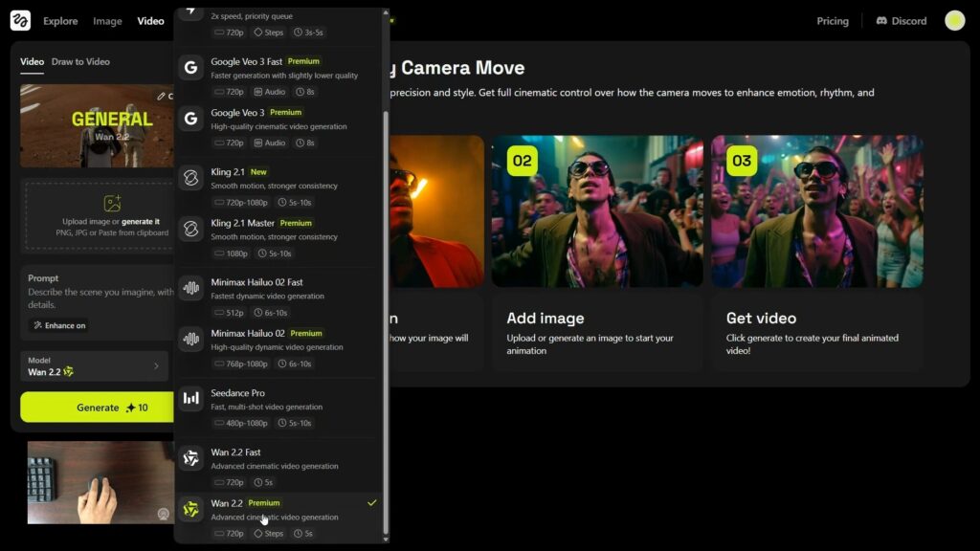Click the Generate button
Image resolution: width=980 pixels, height=551 pixels.
(98, 408)
